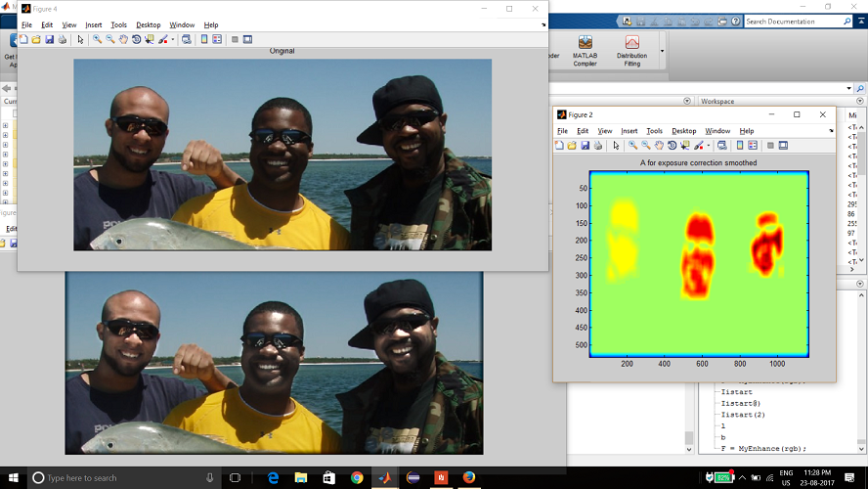Select the Pan hand tool in Figure 4
This screenshot has width=868, height=489.
click(x=123, y=39)
